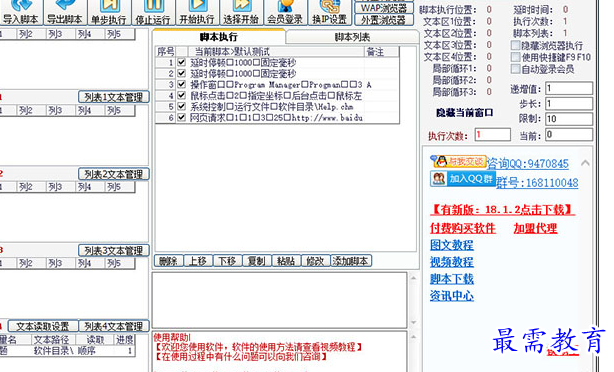Click side panel scroll up arrow
Image resolution: width=614 pixels, height=372 pixels.
click(585, 163)
